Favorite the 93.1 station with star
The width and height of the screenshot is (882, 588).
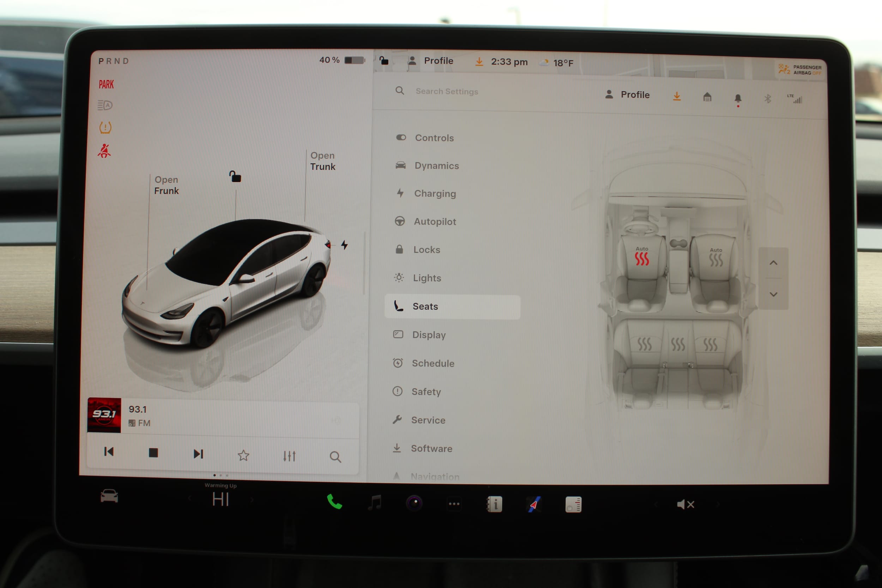[x=243, y=455]
